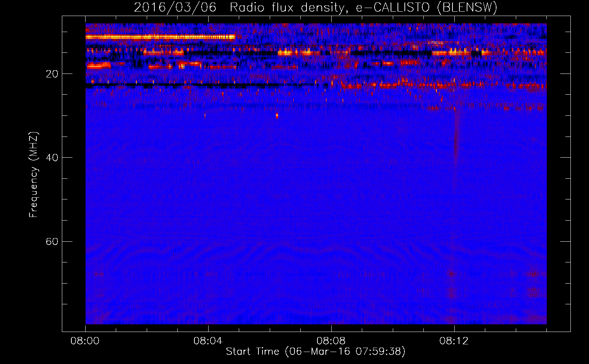This screenshot has width=589, height=364.
Task: Select the Frequency (MHZ) axis label
Action: click(x=33, y=175)
